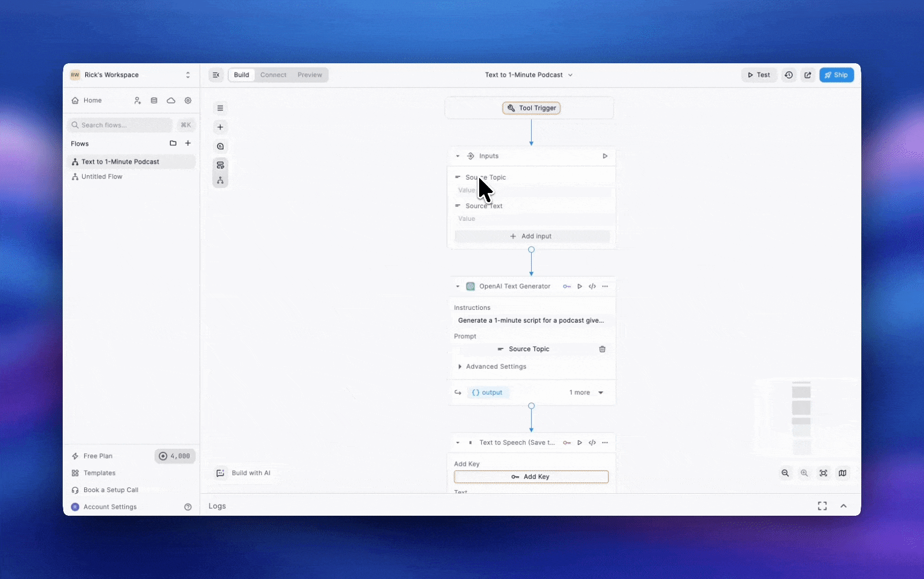924x579 pixels.
Task: Click the 4,000 credits badge
Action: (175, 456)
